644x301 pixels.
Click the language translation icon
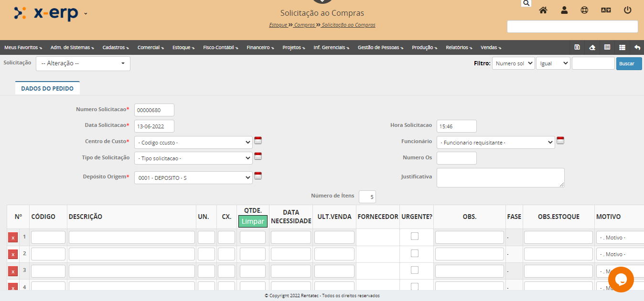606,10
